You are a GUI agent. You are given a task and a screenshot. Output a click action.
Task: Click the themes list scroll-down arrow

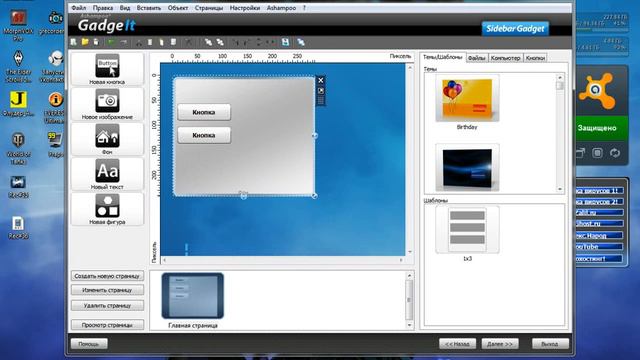coord(560,189)
